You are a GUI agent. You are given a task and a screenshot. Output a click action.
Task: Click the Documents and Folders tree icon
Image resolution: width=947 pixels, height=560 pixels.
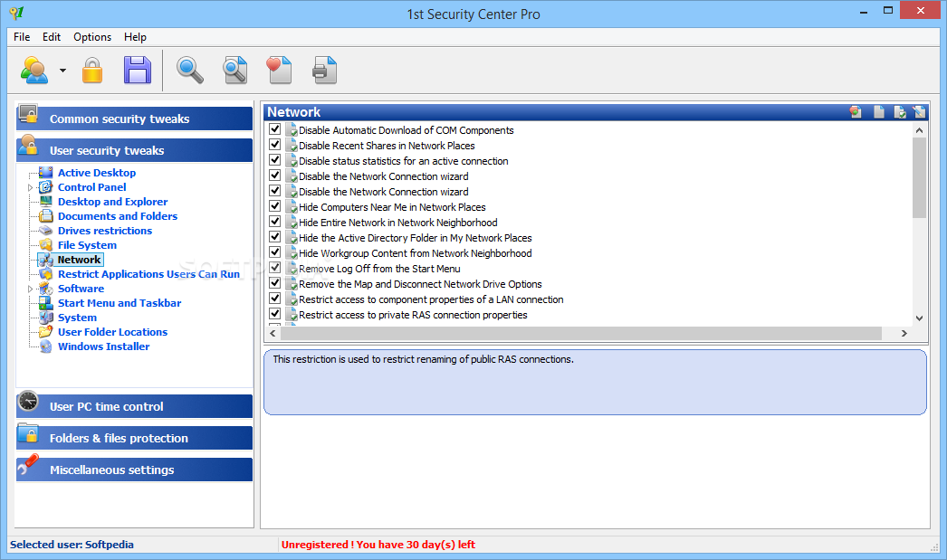pyautogui.click(x=46, y=216)
